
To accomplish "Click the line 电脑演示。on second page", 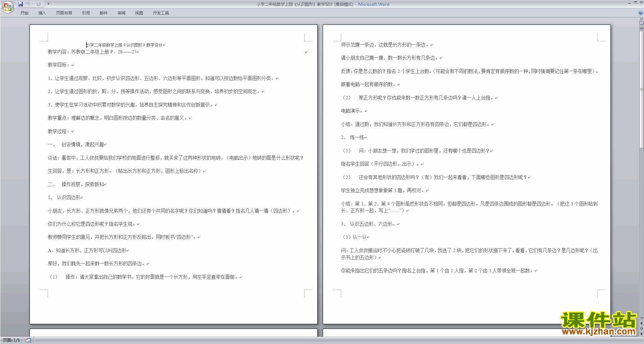I will pos(353,111).
